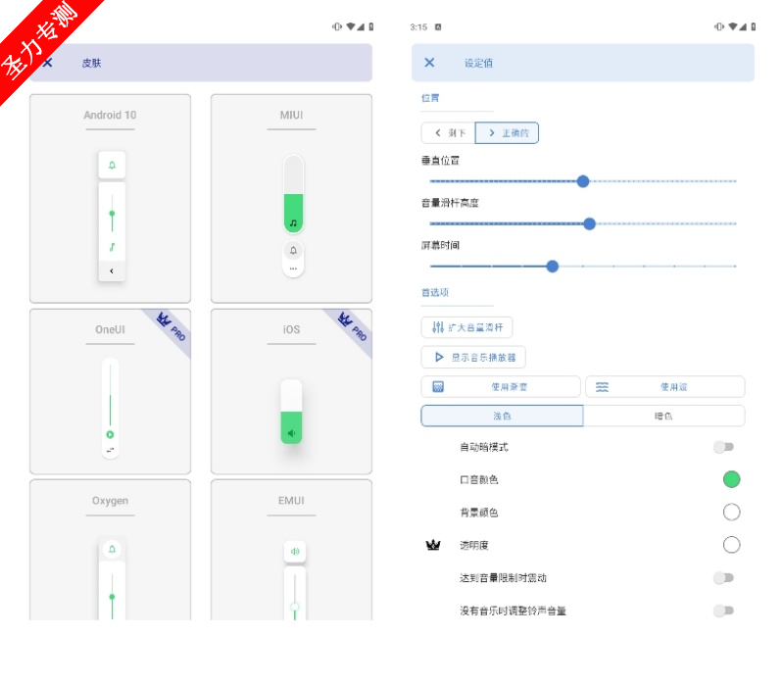Click the Wi-Fi icon in the right phone's status bar
This screenshot has height=686, width=784.
[x=733, y=26]
